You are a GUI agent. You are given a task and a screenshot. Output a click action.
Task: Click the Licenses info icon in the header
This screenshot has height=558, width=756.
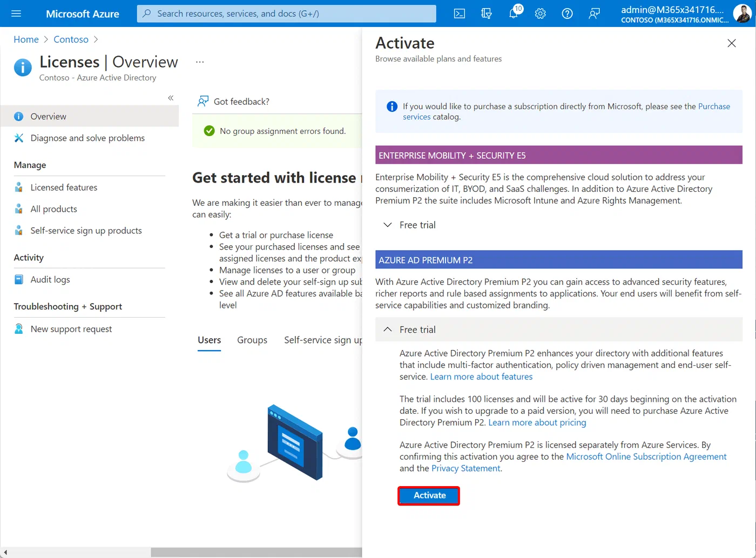23,68
